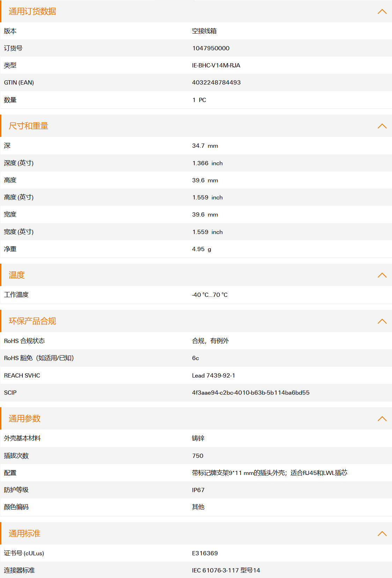Click the net weight value 4.95 g
The width and height of the screenshot is (392, 578).
[202, 249]
